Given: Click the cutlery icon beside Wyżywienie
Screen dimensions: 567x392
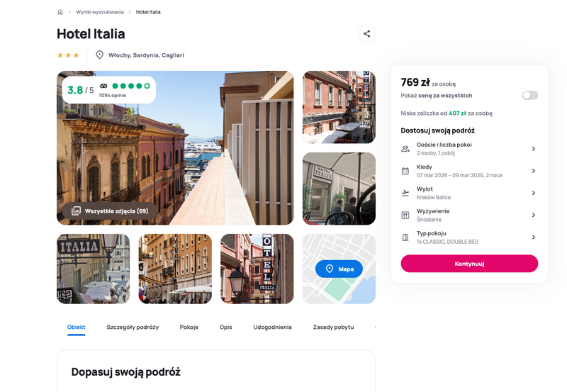Looking at the screenshot, I should coord(405,215).
